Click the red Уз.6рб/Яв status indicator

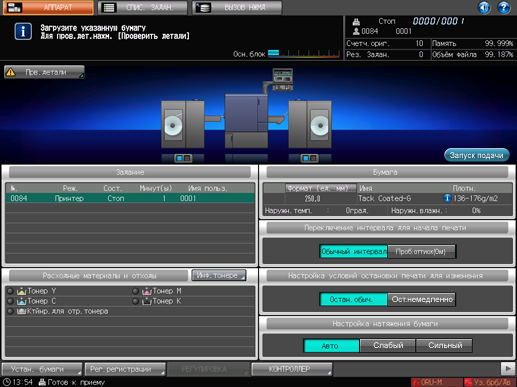[x=489, y=382]
